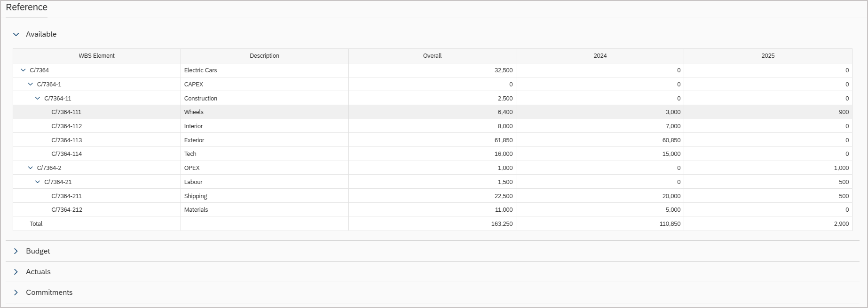
Task: Collapse the C/7364 Electric Cars node
Action: pos(23,70)
